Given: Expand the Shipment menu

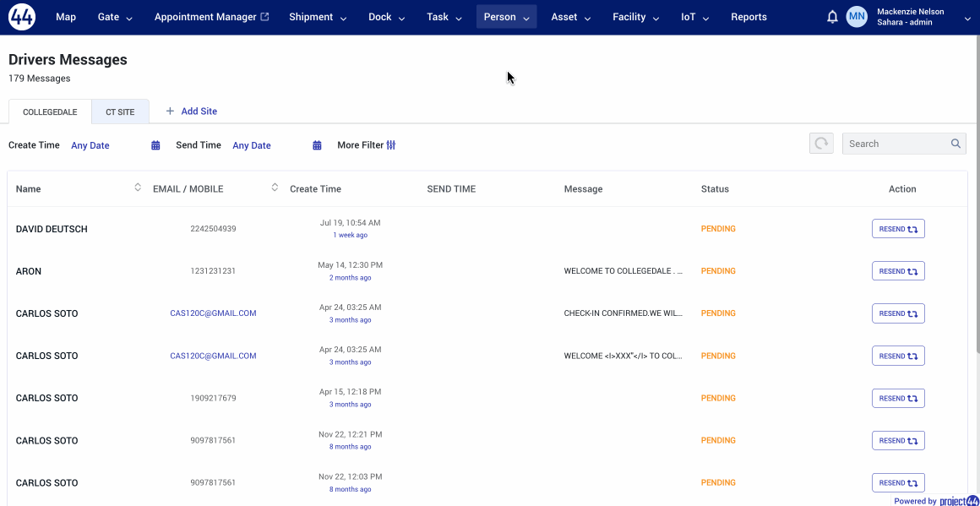Looking at the screenshot, I should tap(318, 17).
